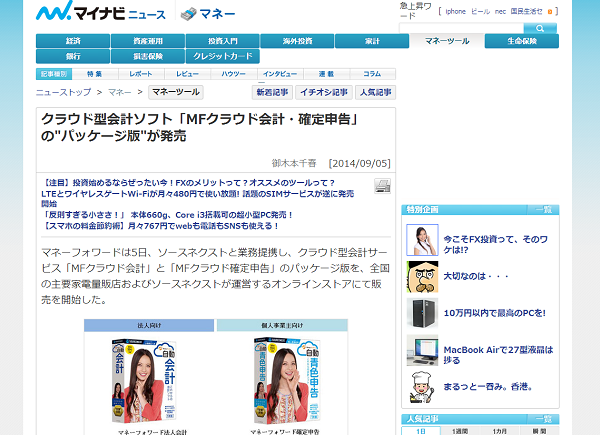This screenshot has height=435, width=600.
Task: Filter articles by インタビュー
Action: [x=280, y=74]
